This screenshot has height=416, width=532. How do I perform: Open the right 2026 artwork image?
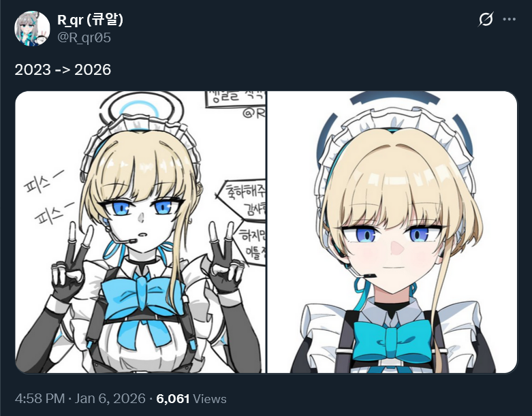click(392, 232)
